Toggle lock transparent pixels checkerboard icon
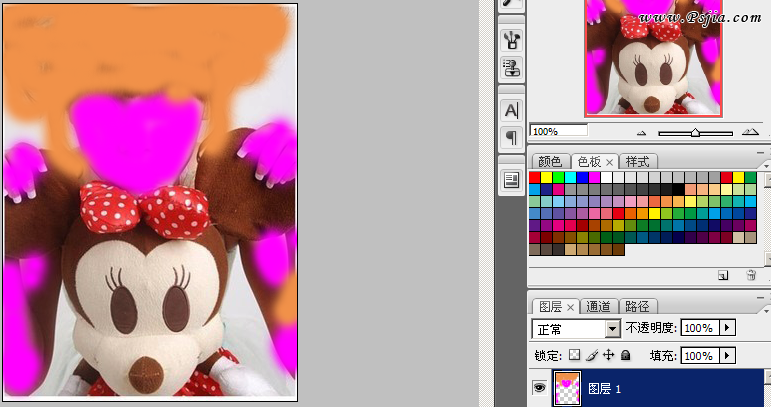Image resolution: width=771 pixels, height=407 pixels. [x=574, y=355]
